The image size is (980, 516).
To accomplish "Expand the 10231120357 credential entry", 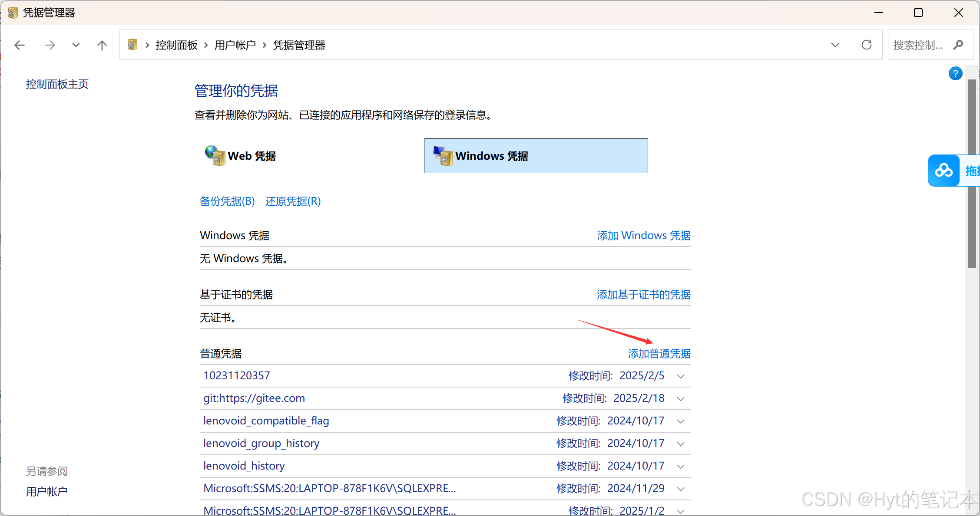I will [681, 376].
